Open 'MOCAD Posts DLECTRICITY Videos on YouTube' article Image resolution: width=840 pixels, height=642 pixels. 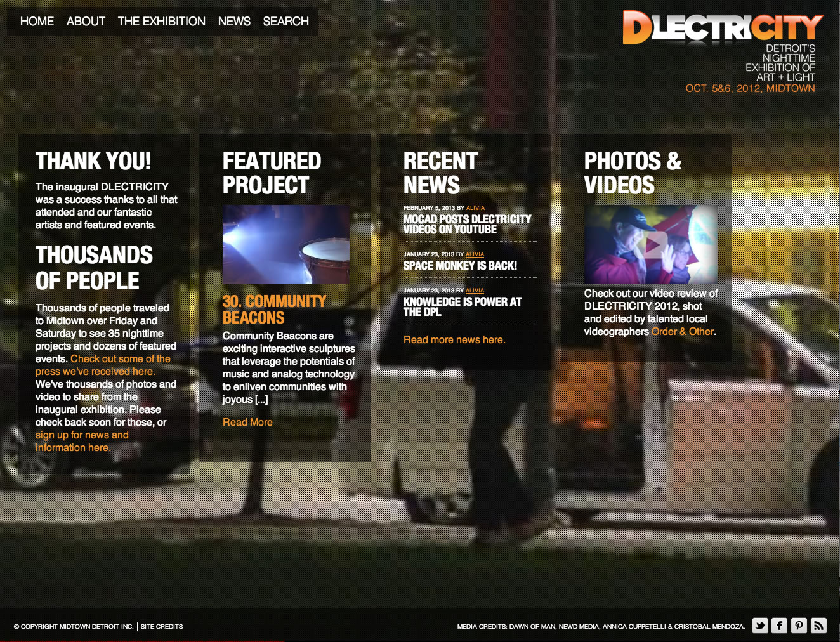click(x=468, y=224)
